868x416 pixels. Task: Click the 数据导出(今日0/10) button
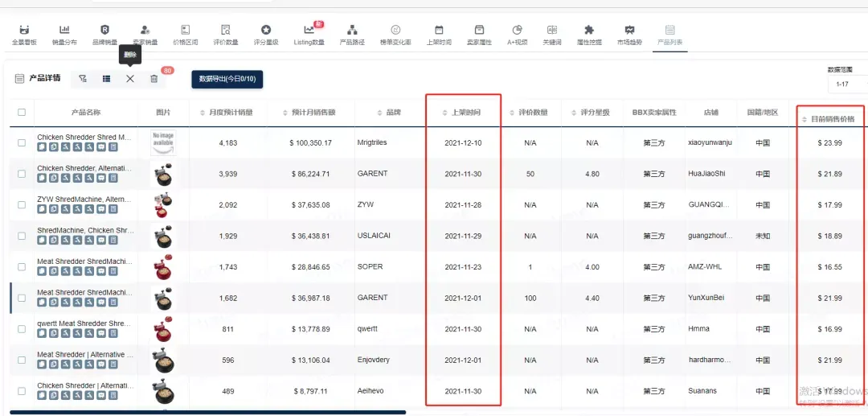point(227,79)
